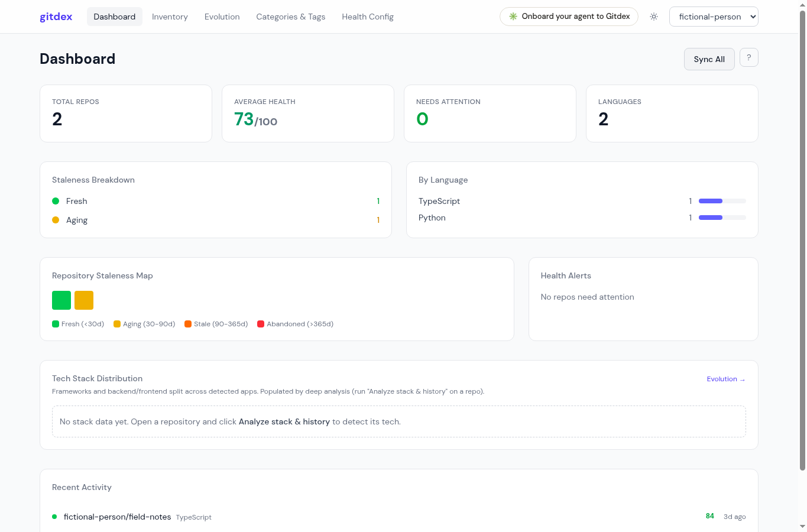Open the question mark help button
Screen dimensions: 807x532
pyautogui.click(x=749, y=57)
